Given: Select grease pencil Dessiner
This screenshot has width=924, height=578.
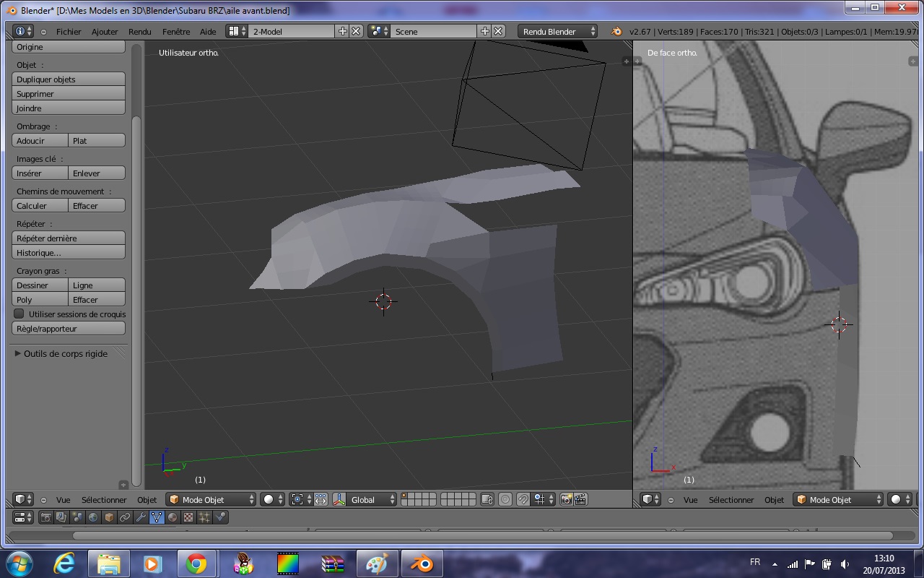Looking at the screenshot, I should click(x=40, y=285).
